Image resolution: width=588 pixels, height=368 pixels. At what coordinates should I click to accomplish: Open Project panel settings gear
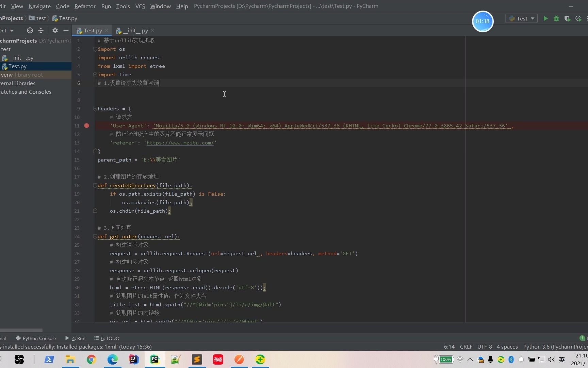coord(55,30)
